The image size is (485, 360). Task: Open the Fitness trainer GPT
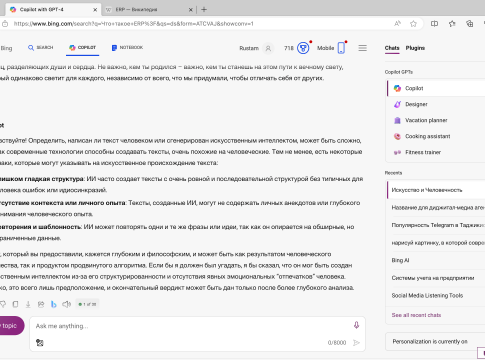436,152
